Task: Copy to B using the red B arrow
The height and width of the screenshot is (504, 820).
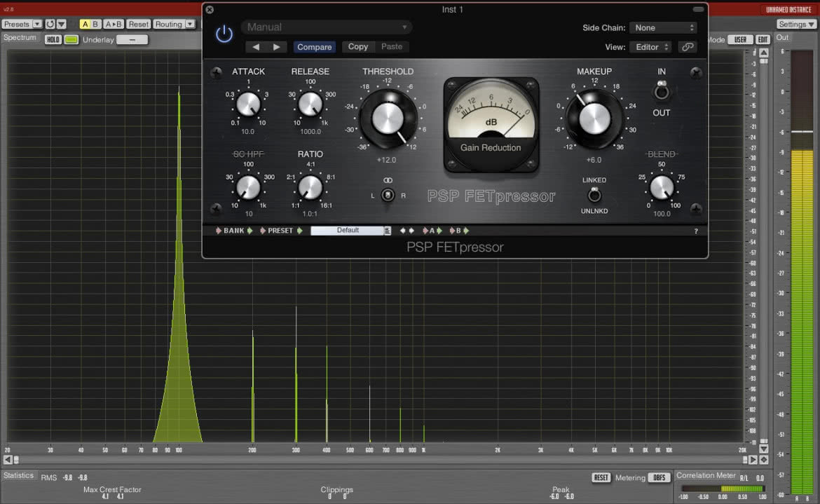Action: coord(452,231)
